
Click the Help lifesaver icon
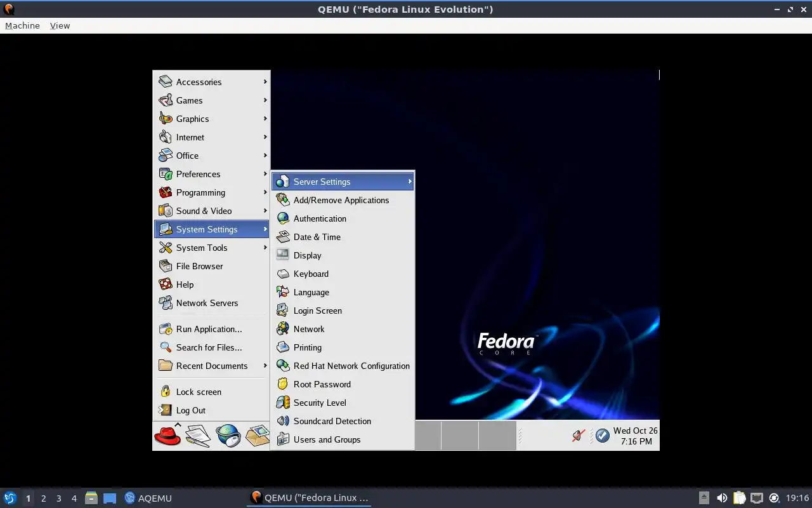point(166,284)
